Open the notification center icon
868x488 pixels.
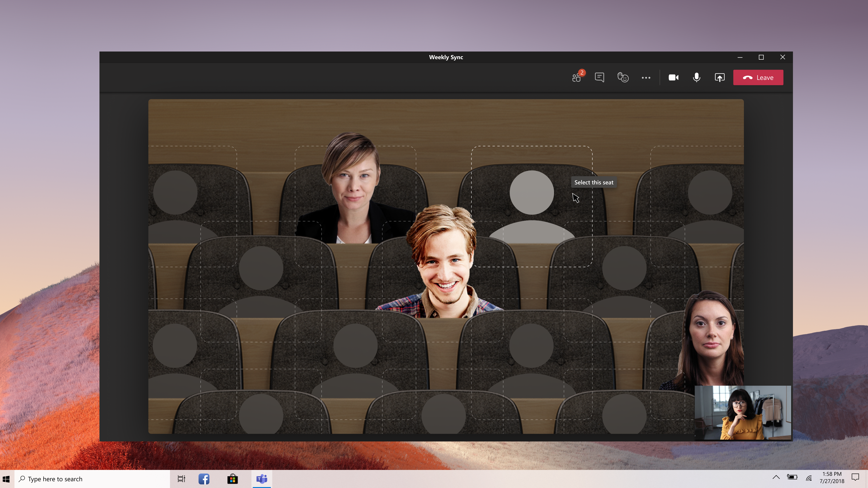point(855,477)
